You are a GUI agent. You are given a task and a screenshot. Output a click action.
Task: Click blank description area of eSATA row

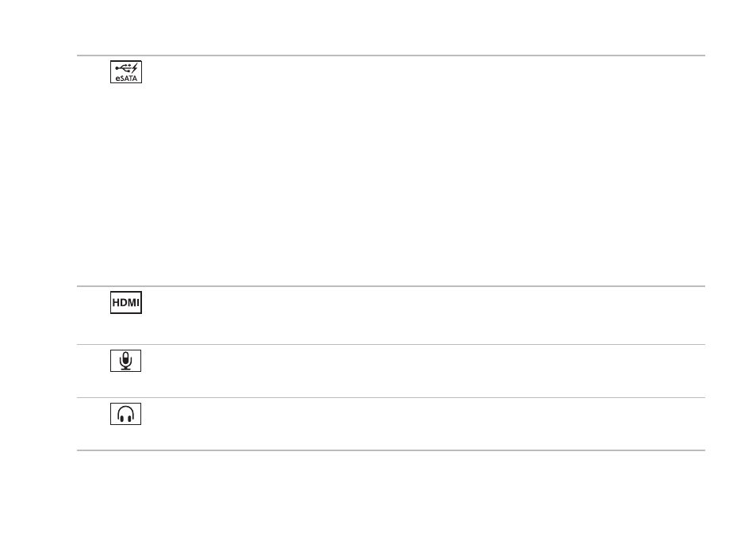click(x=424, y=171)
